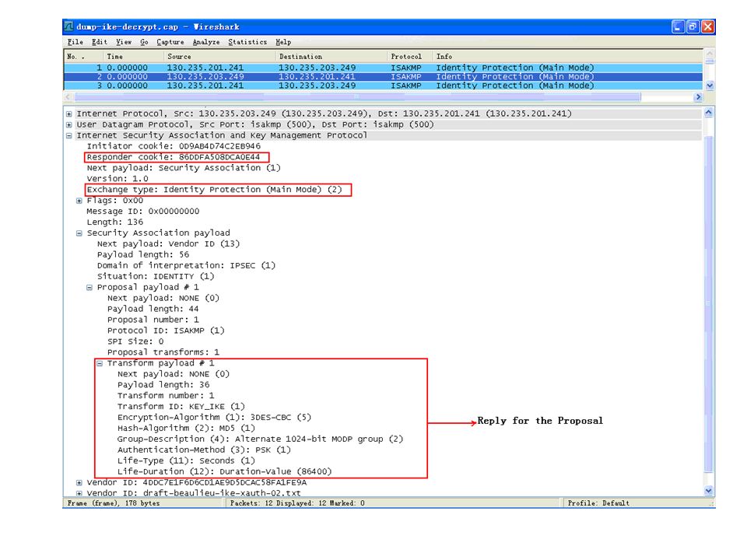Select the Next payload: Security Association (1) line
The image size is (747, 560).
184,168
